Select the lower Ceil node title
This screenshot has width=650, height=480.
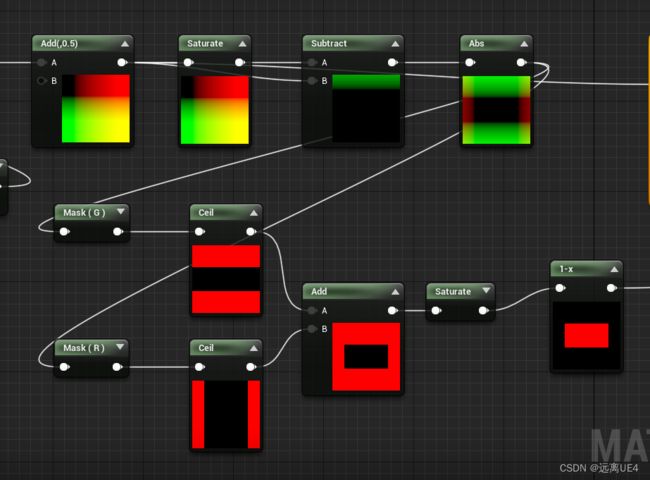[206, 348]
